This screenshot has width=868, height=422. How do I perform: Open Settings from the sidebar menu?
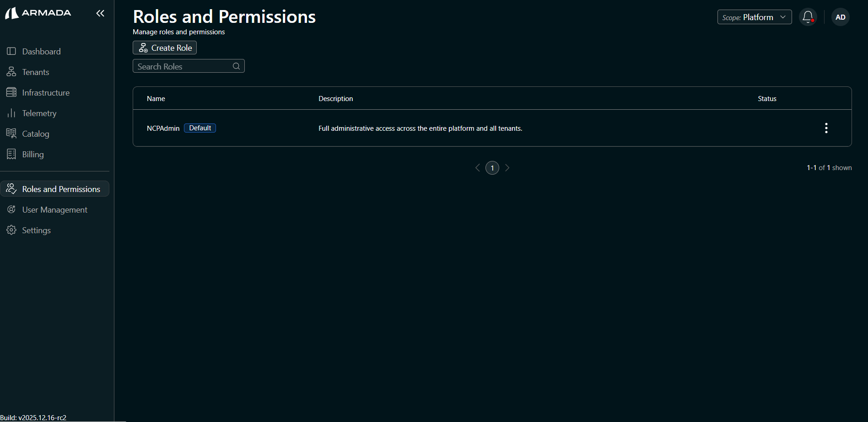(x=36, y=230)
